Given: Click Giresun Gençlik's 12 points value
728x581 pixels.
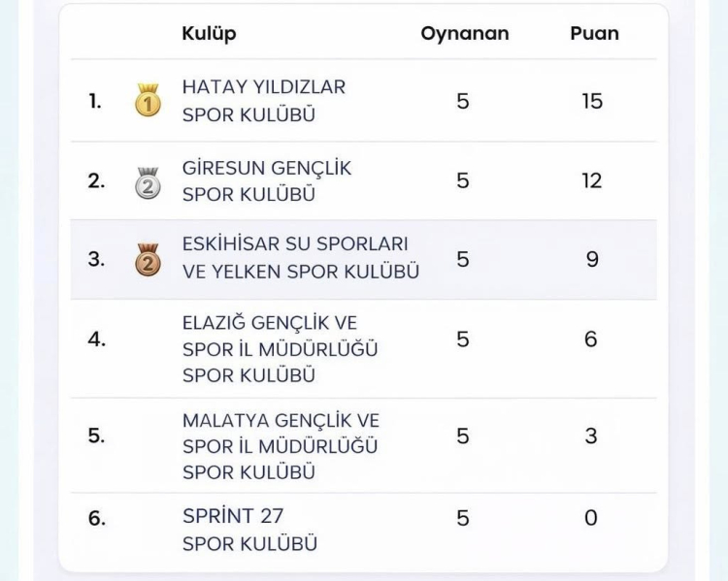Looking at the screenshot, I should 592,181.
